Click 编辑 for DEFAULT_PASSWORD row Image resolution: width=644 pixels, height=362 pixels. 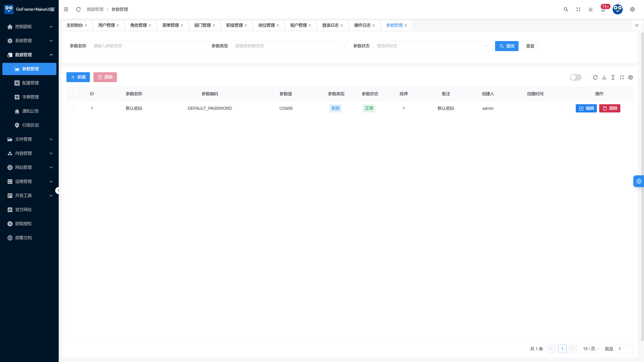(586, 108)
